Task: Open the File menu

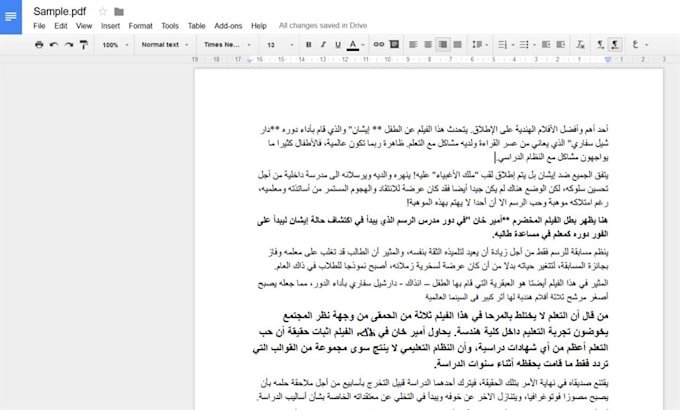Action: click(39, 26)
